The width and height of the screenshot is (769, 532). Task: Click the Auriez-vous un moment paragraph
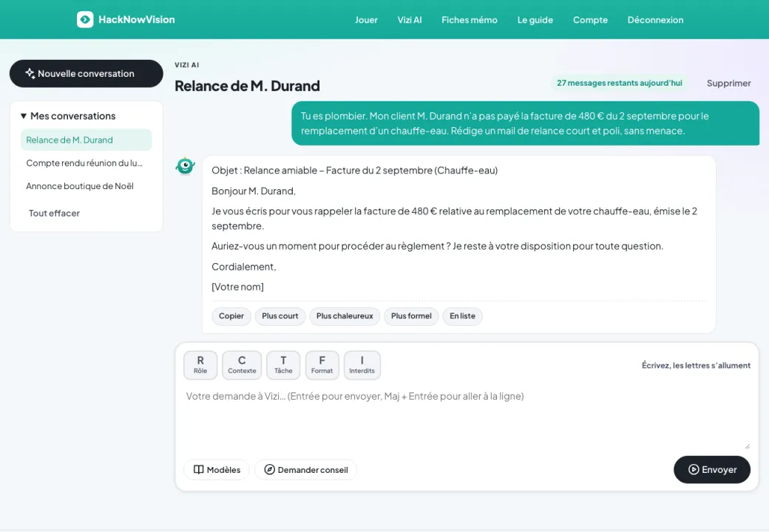click(437, 246)
